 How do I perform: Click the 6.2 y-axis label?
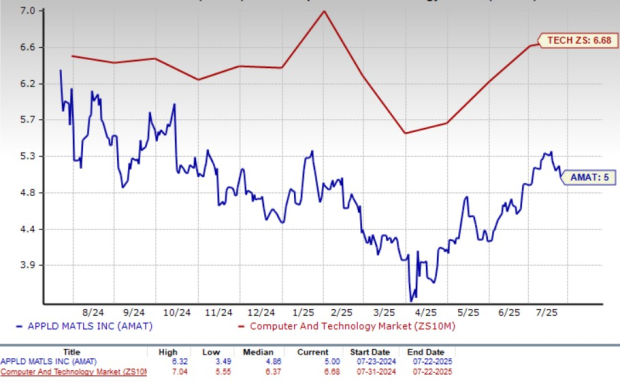(27, 83)
